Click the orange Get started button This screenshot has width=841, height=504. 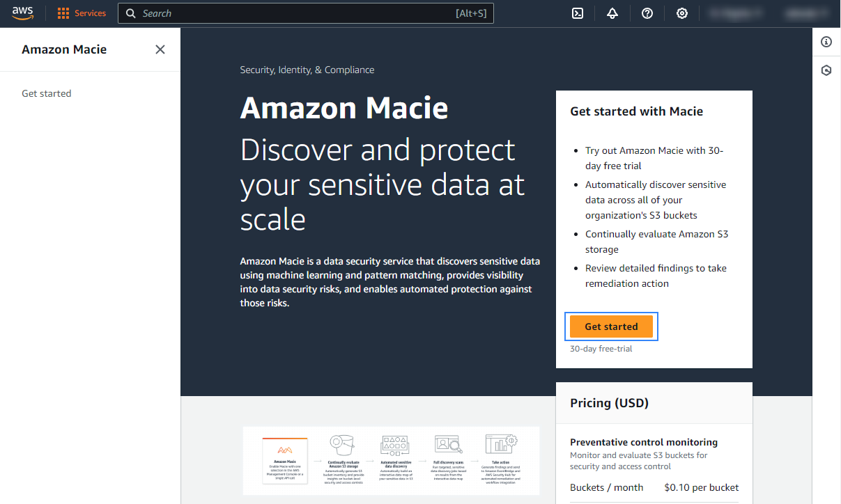point(611,326)
